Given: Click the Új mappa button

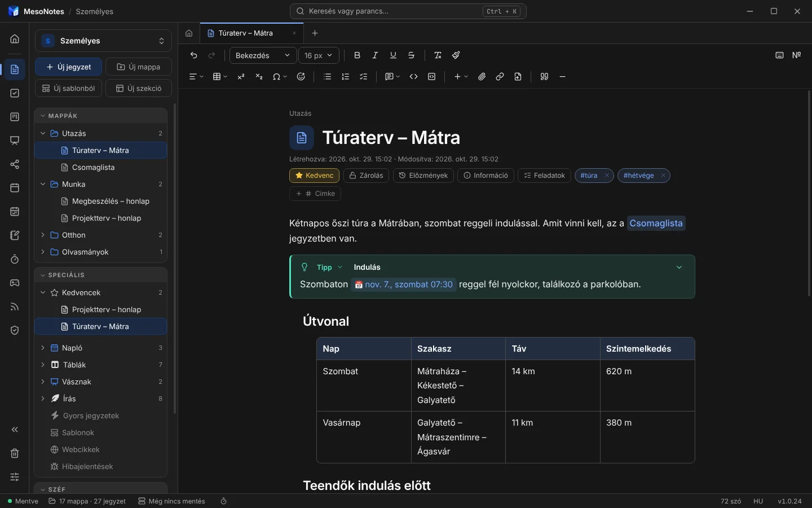Looking at the screenshot, I should coord(139,67).
